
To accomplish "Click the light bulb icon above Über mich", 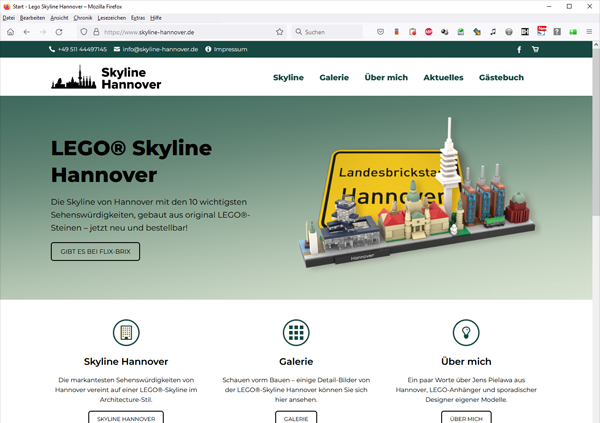I will coord(466,332).
